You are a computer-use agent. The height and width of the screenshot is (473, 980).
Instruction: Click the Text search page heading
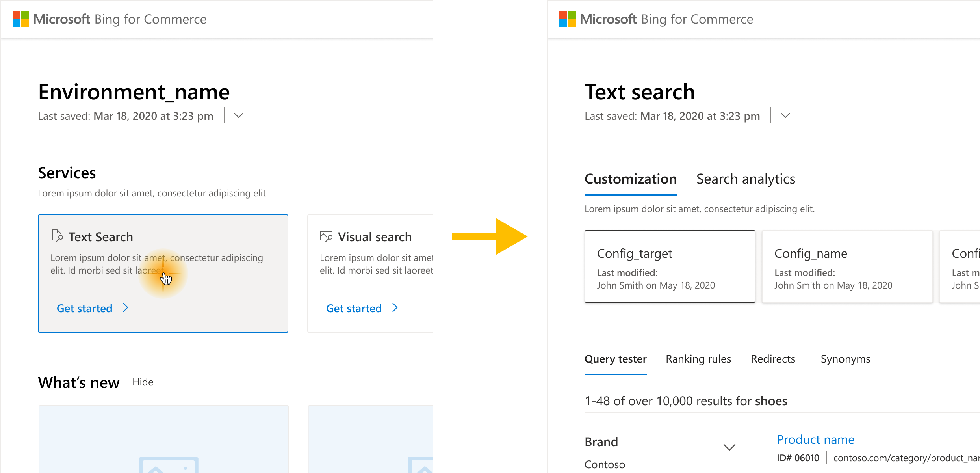[640, 92]
